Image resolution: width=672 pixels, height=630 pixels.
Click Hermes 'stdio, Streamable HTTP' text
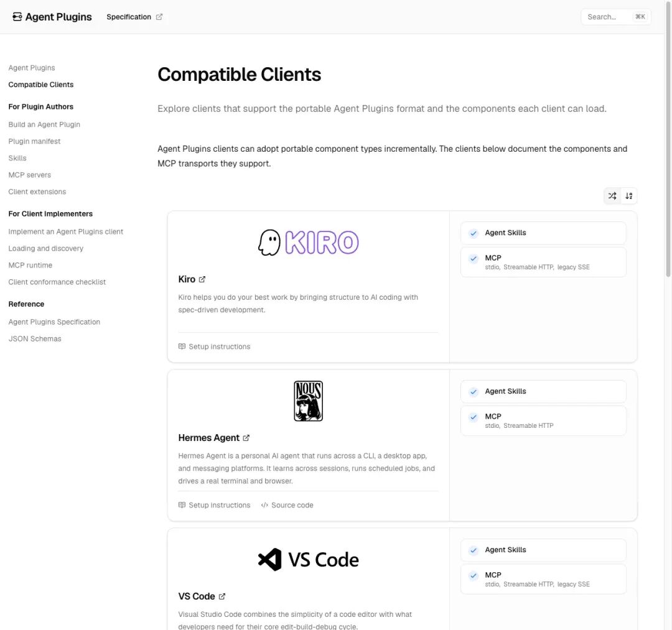pyautogui.click(x=519, y=426)
